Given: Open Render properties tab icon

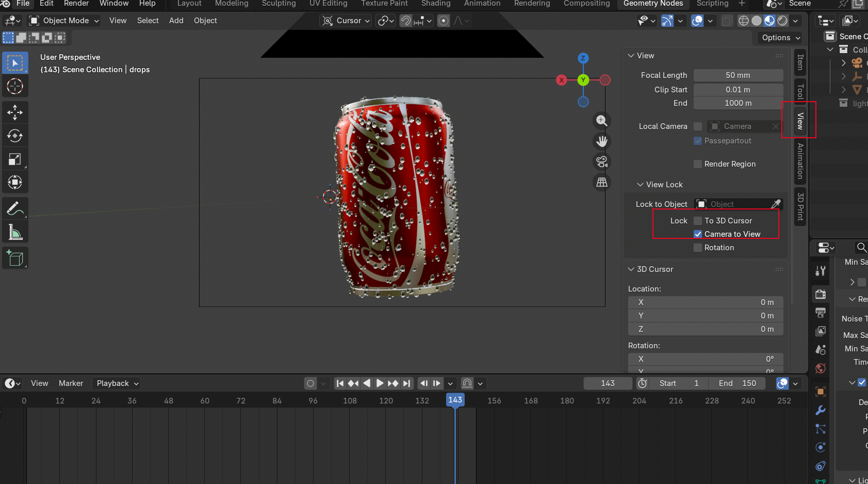Looking at the screenshot, I should [x=821, y=295].
